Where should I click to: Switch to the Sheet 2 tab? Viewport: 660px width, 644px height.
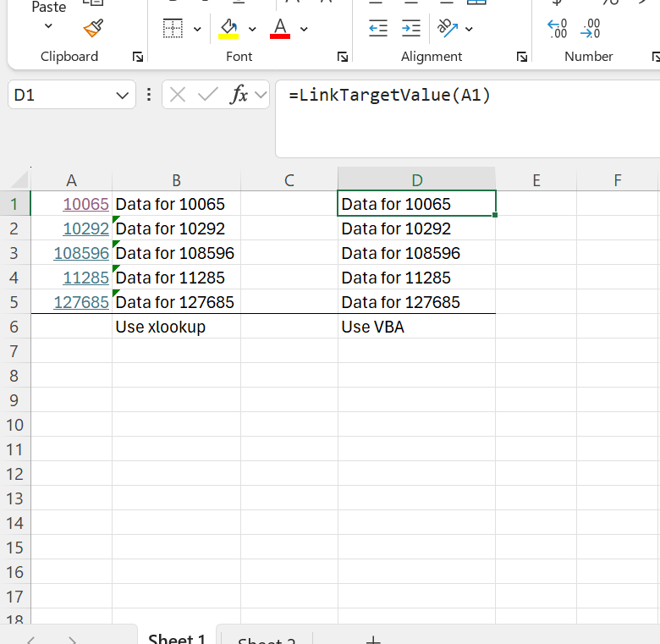click(x=267, y=639)
